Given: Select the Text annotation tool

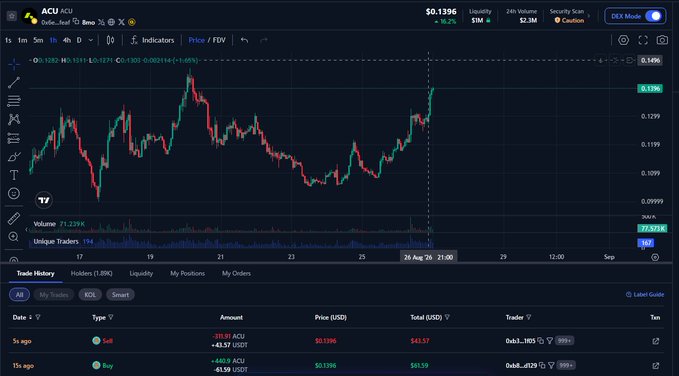Looking at the screenshot, I should [14, 175].
